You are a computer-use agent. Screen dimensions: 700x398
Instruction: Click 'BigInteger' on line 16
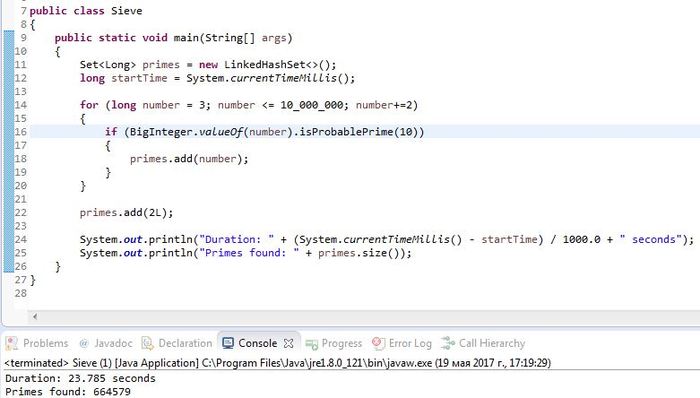(161, 132)
